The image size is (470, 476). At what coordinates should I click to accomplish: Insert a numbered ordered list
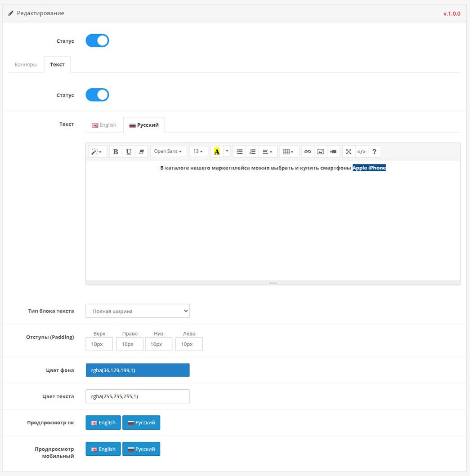[x=252, y=152]
